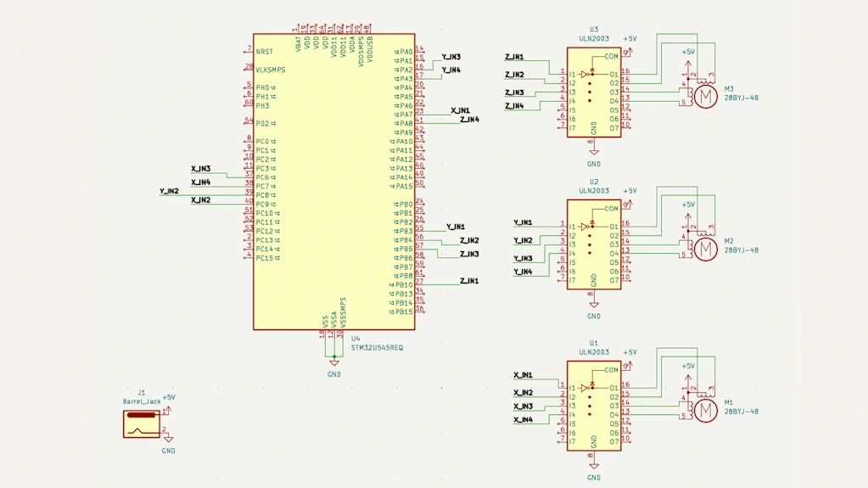Click the X_IN1 net label at pin PA7

(x=460, y=111)
